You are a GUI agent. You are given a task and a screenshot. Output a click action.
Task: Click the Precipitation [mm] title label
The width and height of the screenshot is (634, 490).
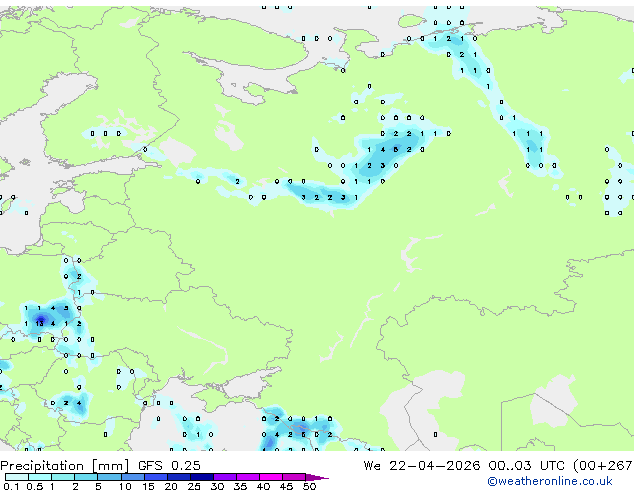tap(65, 466)
